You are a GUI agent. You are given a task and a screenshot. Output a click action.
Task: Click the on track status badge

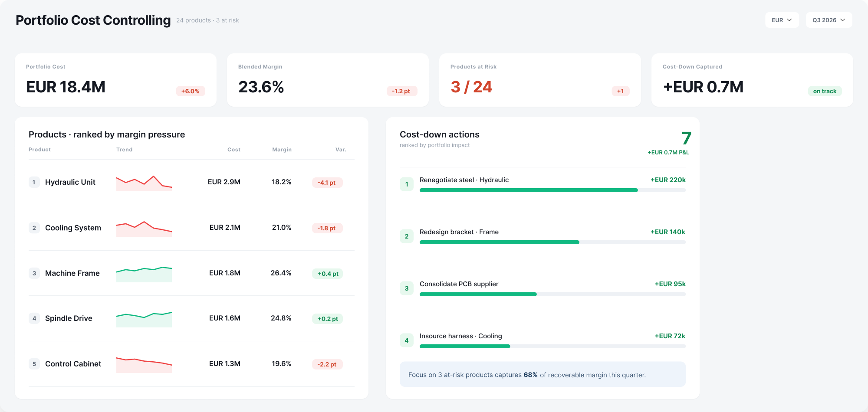click(825, 91)
